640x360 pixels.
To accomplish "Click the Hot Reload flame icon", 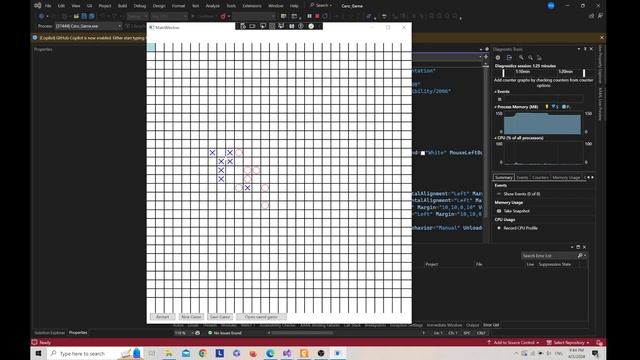I will 223,16.
